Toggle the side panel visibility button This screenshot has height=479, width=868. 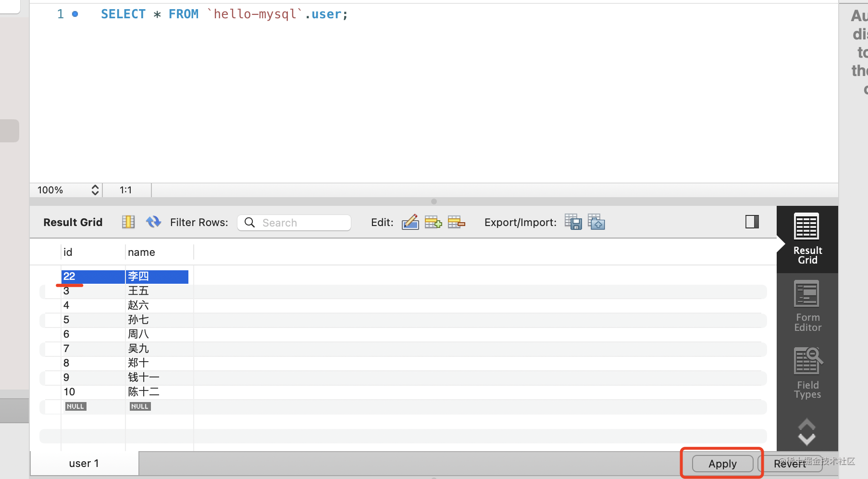click(x=752, y=222)
